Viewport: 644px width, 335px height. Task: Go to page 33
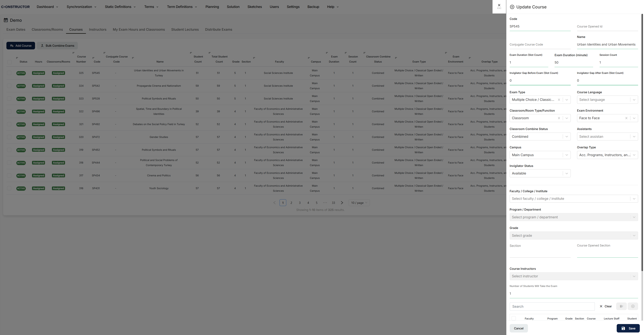[333, 203]
